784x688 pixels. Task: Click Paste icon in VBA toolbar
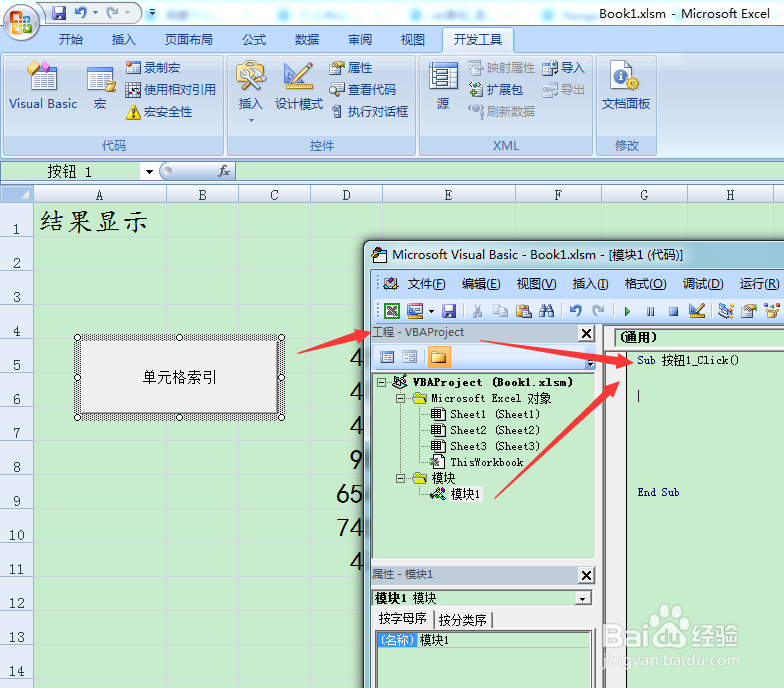click(x=524, y=311)
